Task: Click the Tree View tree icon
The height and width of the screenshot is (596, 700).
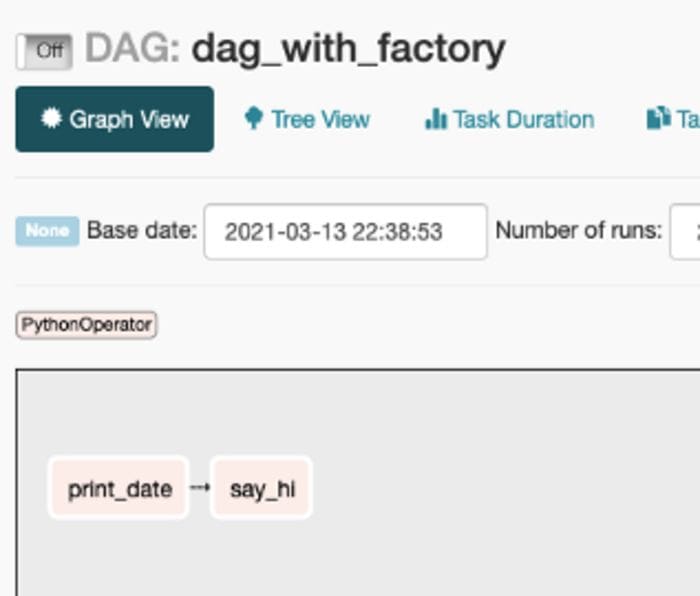Action: coord(254,118)
